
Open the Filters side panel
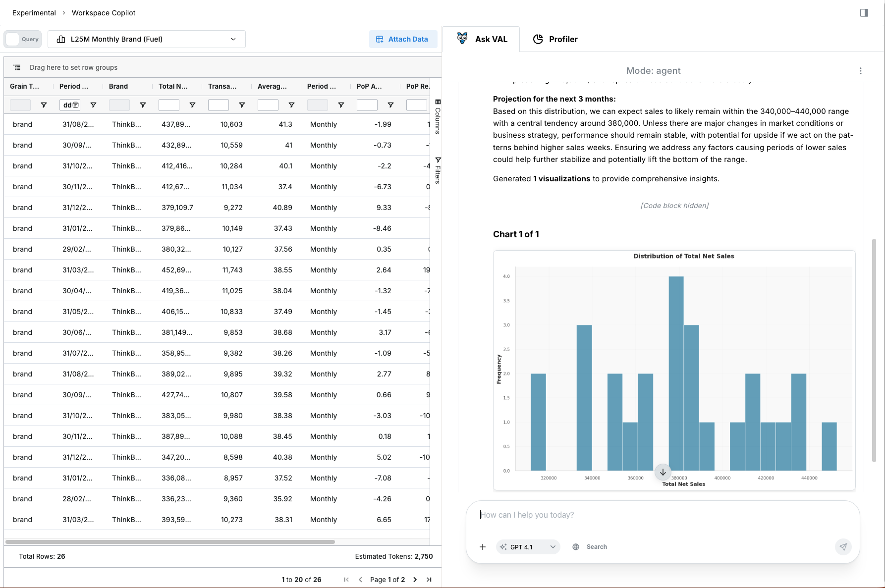[x=438, y=170]
